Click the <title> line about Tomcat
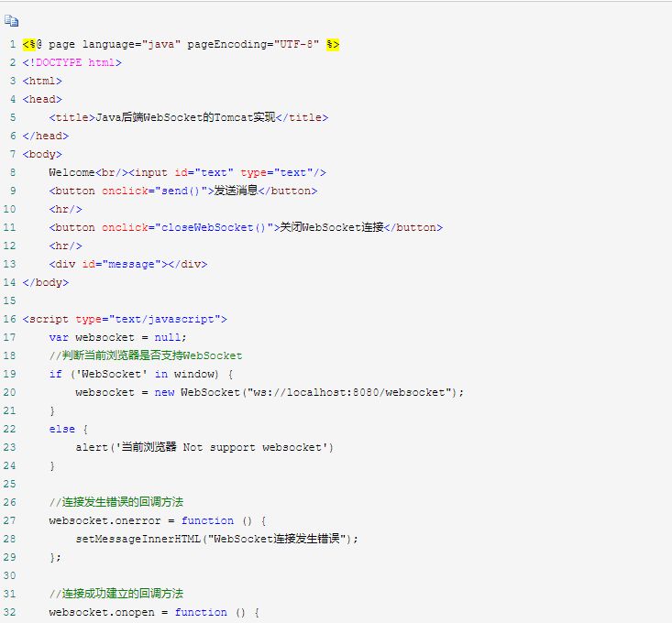Image resolution: width=672 pixels, height=623 pixels. pos(189,117)
